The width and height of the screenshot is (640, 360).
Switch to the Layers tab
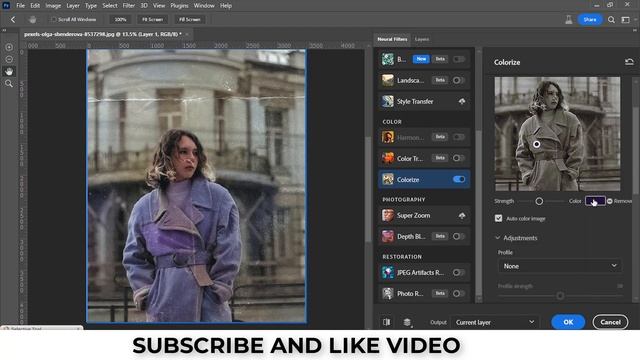click(x=422, y=39)
